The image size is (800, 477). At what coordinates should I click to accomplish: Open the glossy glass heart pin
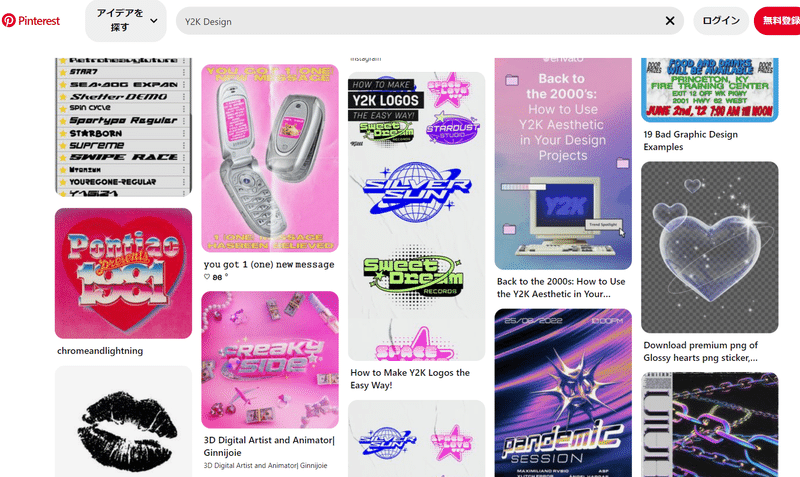click(710, 247)
